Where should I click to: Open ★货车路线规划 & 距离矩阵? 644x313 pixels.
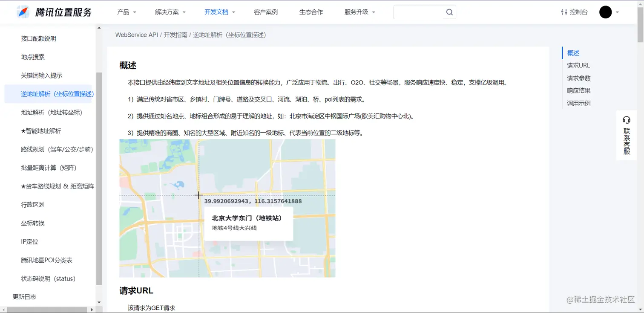[x=57, y=186]
